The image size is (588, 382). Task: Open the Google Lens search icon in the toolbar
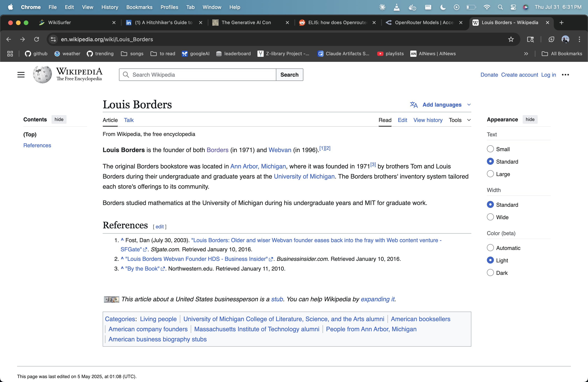pos(530,39)
